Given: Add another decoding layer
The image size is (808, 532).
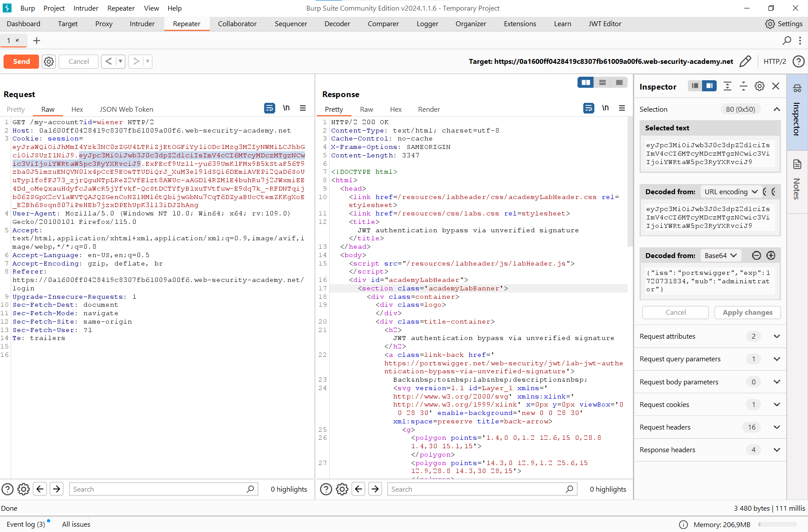Looking at the screenshot, I should point(771,255).
